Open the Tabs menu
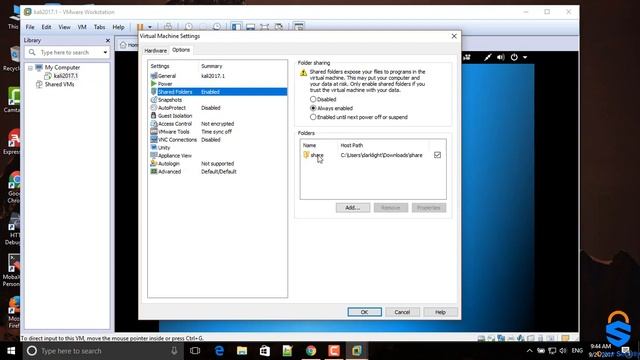640x360 pixels. click(100, 27)
